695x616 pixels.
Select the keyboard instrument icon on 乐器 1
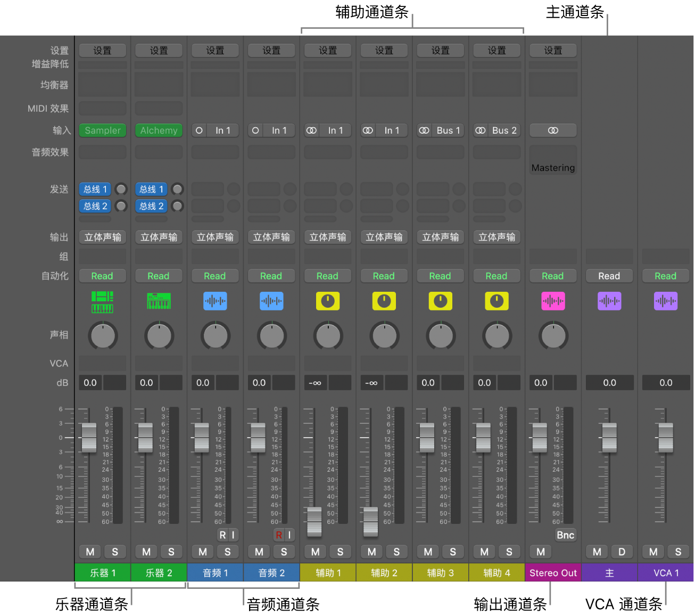coord(102,301)
